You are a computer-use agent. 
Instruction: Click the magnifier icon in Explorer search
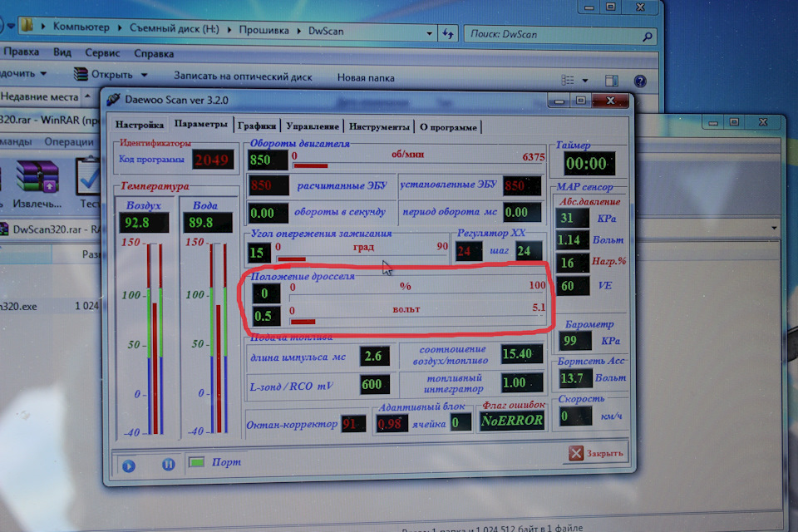point(648,36)
